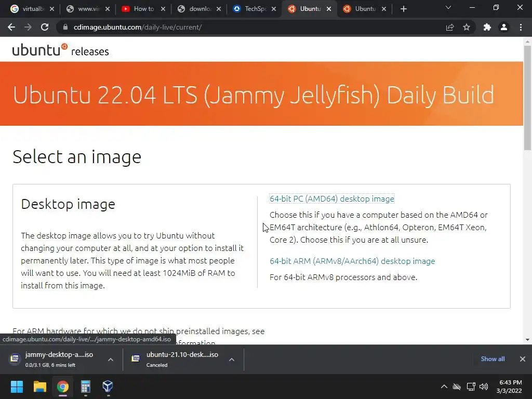This screenshot has height=399, width=532.
Task: Open the jammy-desktop iso download item
Action: [59, 359]
